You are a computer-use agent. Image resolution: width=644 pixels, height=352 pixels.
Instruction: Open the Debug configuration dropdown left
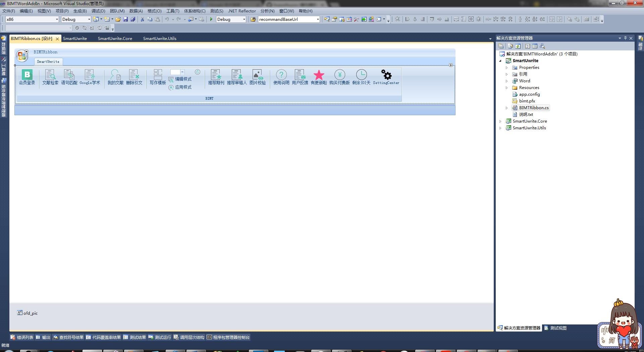tap(89, 19)
